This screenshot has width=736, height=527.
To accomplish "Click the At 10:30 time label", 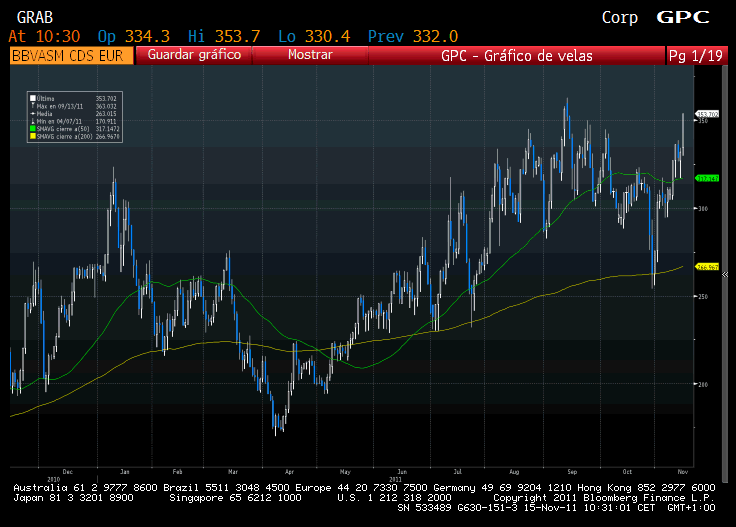I will coord(45,36).
